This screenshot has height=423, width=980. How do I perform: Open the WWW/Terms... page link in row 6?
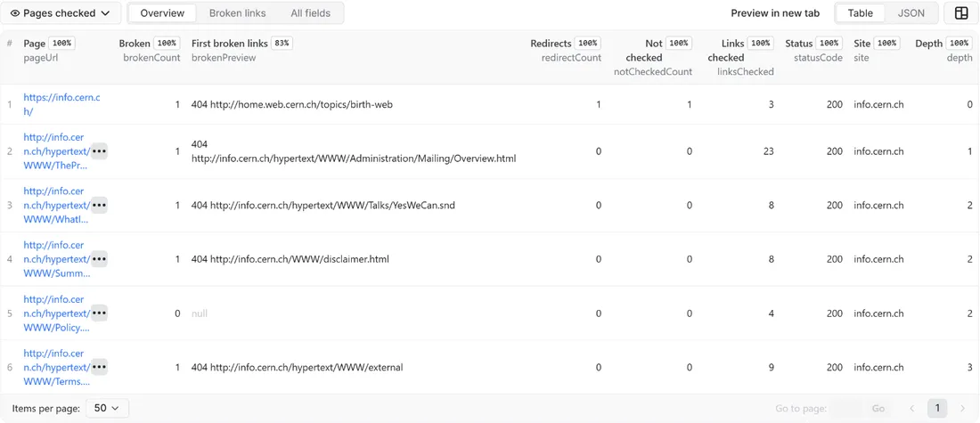[55, 367]
